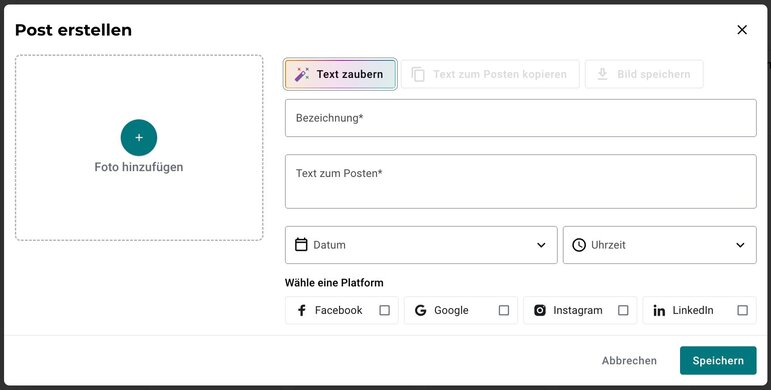This screenshot has width=771, height=390.
Task: Focus the Bezeichnung input field
Action: 520,118
